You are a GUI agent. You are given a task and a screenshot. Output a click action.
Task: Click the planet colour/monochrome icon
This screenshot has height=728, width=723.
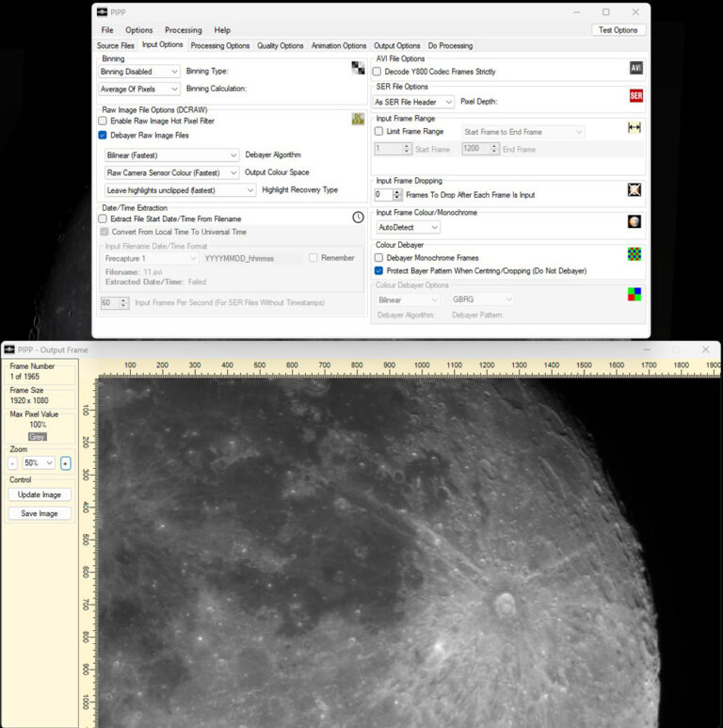click(635, 222)
